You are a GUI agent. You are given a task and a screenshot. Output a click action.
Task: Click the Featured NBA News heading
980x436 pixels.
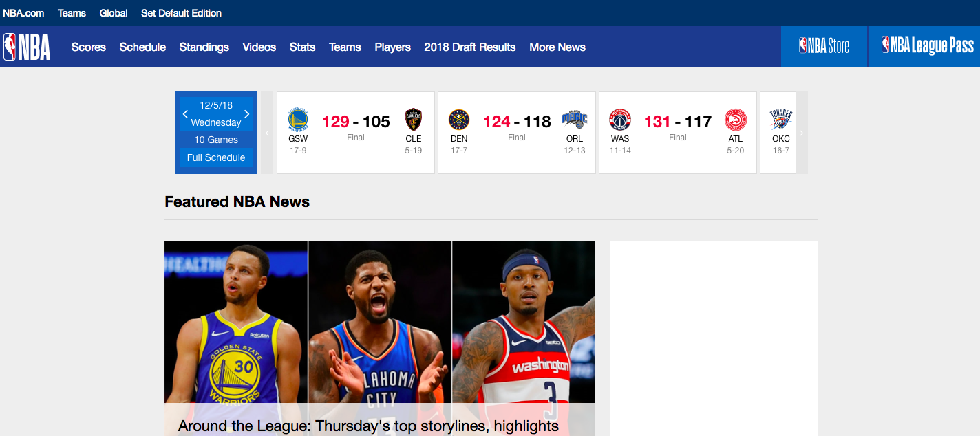(x=237, y=201)
